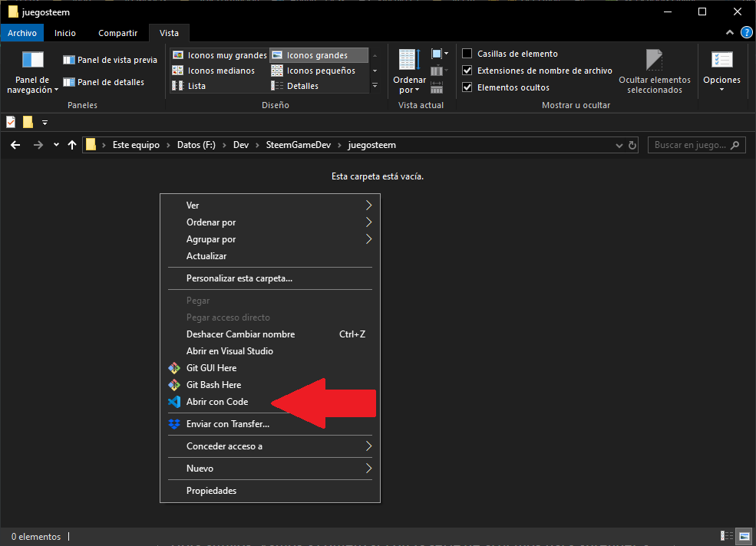Choose Enviar con Transfer
Image resolution: width=756 pixels, height=546 pixels.
click(270, 423)
